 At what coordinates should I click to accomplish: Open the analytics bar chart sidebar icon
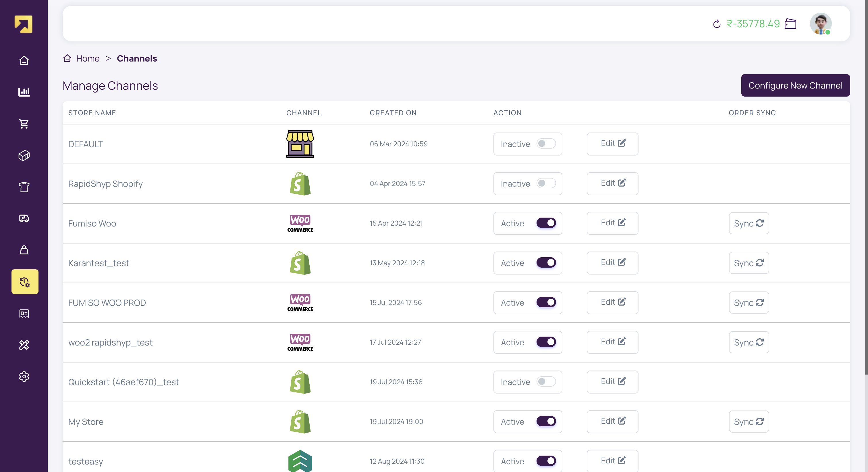pyautogui.click(x=24, y=92)
